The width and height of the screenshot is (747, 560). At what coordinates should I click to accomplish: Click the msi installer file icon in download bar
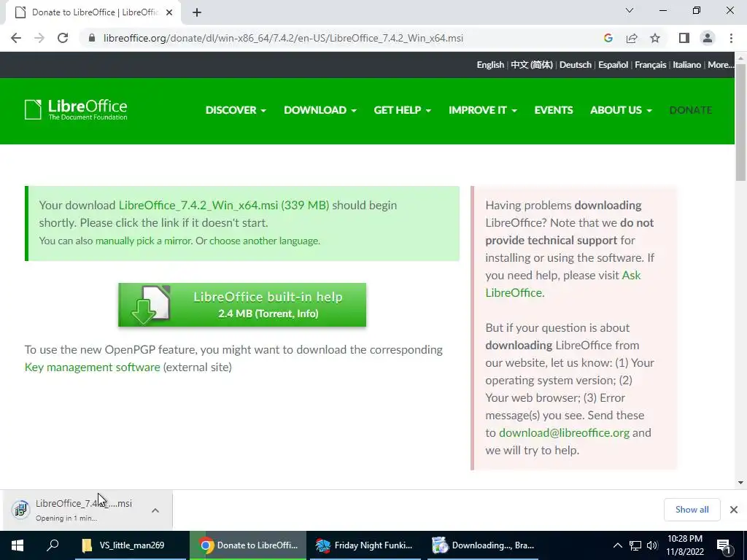click(x=20, y=510)
